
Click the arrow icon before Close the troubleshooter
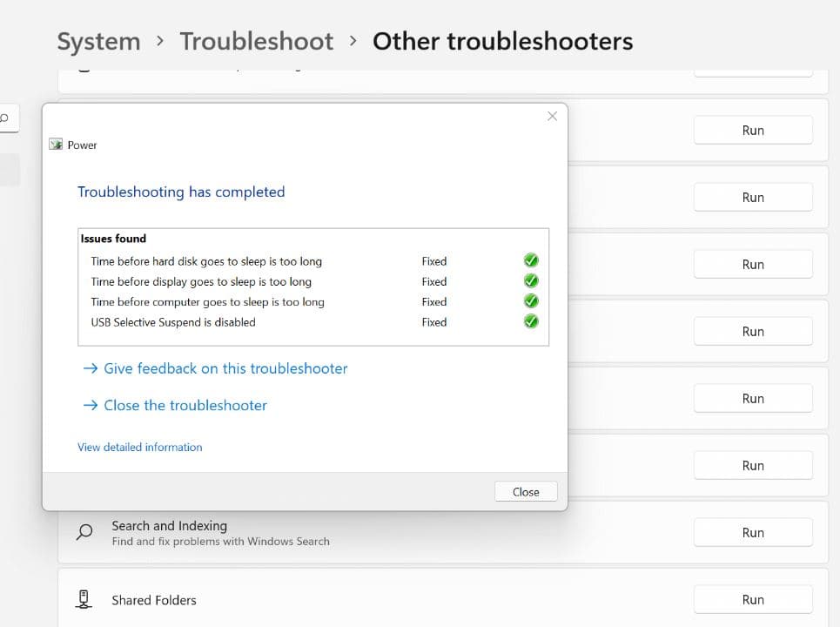[x=90, y=405]
